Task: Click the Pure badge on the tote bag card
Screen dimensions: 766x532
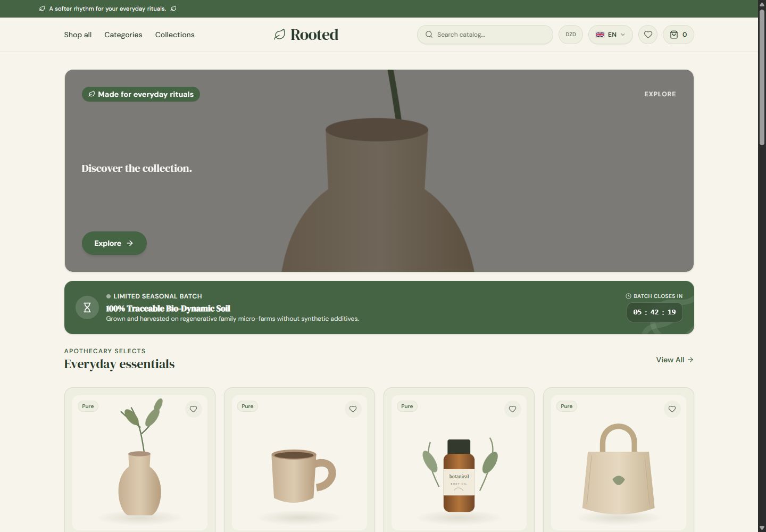Action: click(x=567, y=406)
